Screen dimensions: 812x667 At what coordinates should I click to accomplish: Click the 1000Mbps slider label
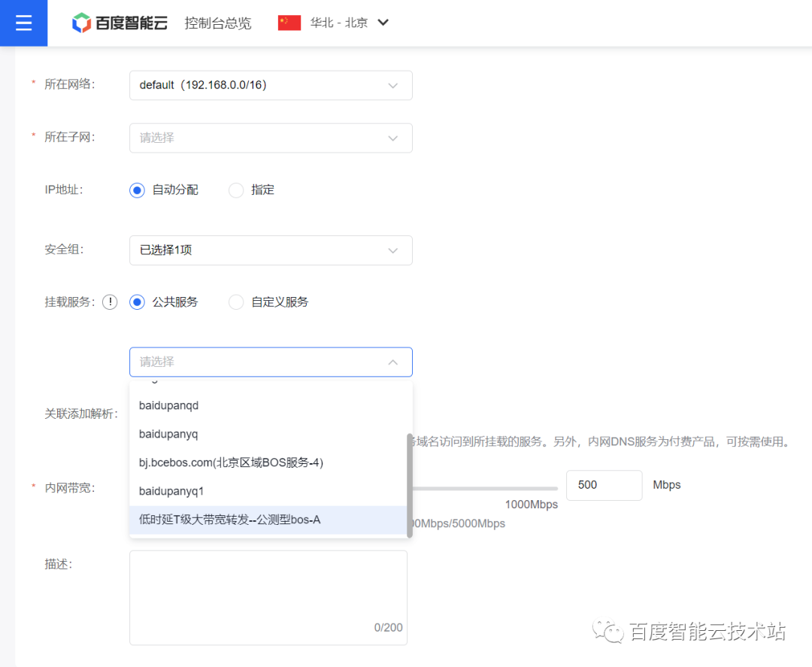click(532, 505)
